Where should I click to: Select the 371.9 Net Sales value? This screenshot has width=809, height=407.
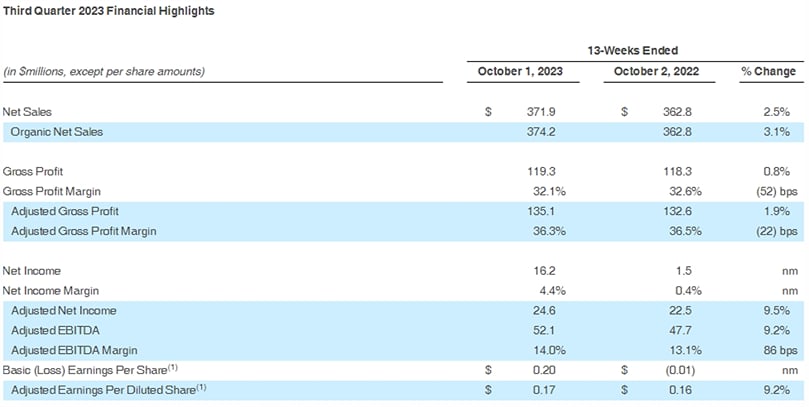541,112
